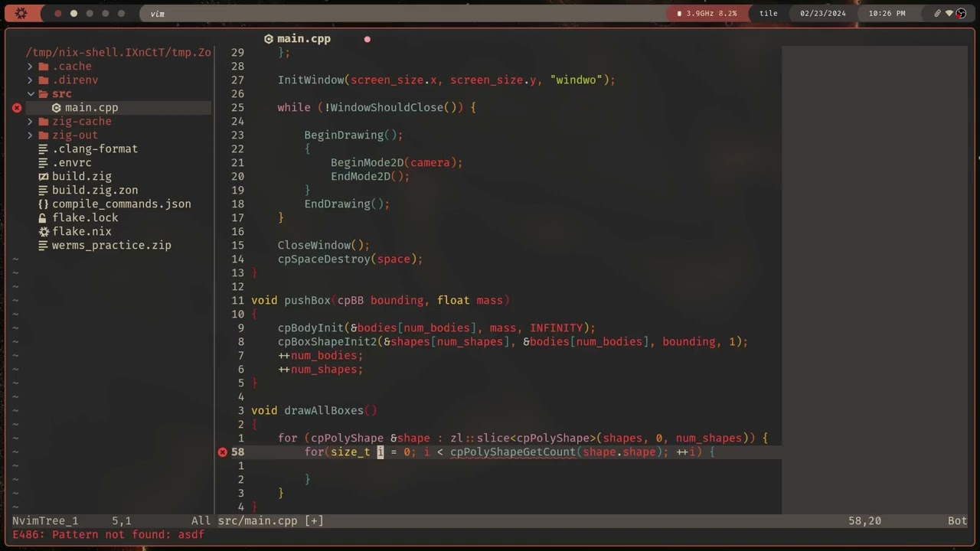Click the paperclip tray icon
The width and height of the screenshot is (980, 551).
tap(937, 13)
